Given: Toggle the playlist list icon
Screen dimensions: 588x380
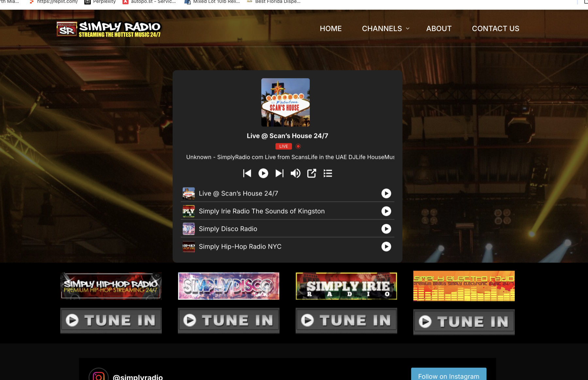Looking at the screenshot, I should click(328, 173).
